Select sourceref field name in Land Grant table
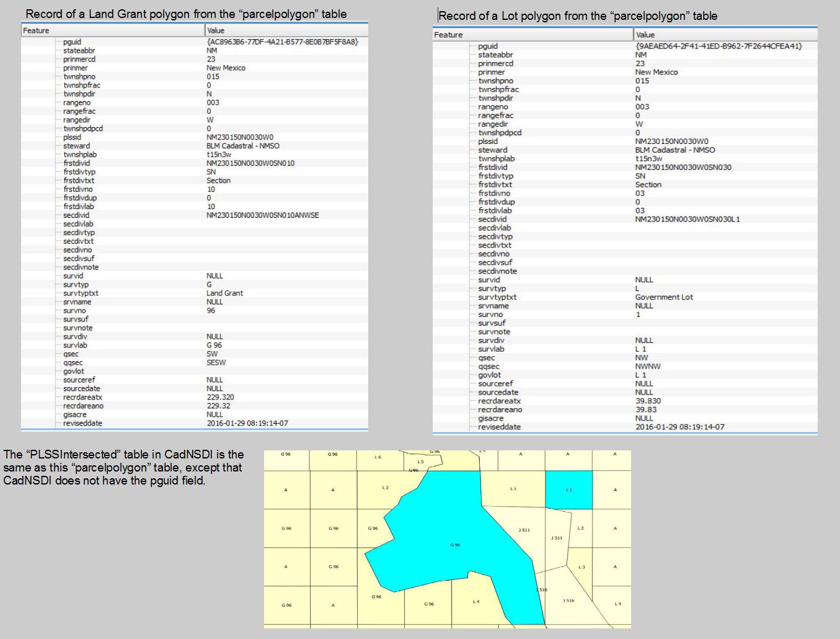840x639 pixels. (x=79, y=380)
